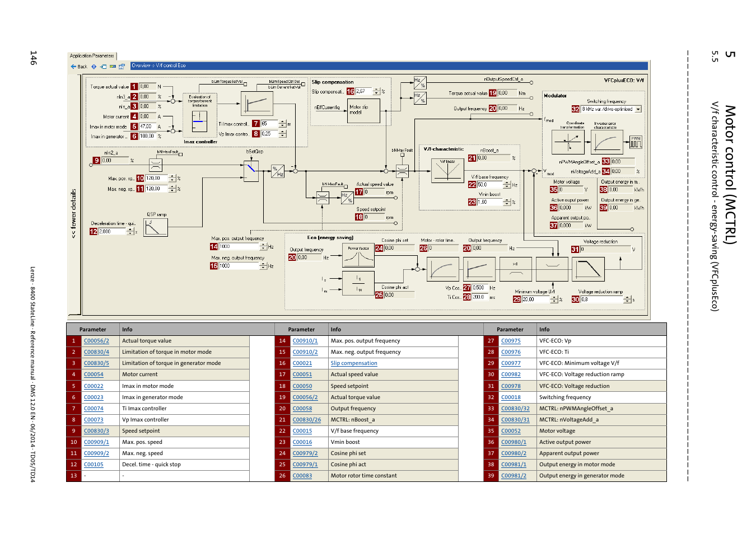Open parameter link C00018 Switching frequency

tap(511, 397)
